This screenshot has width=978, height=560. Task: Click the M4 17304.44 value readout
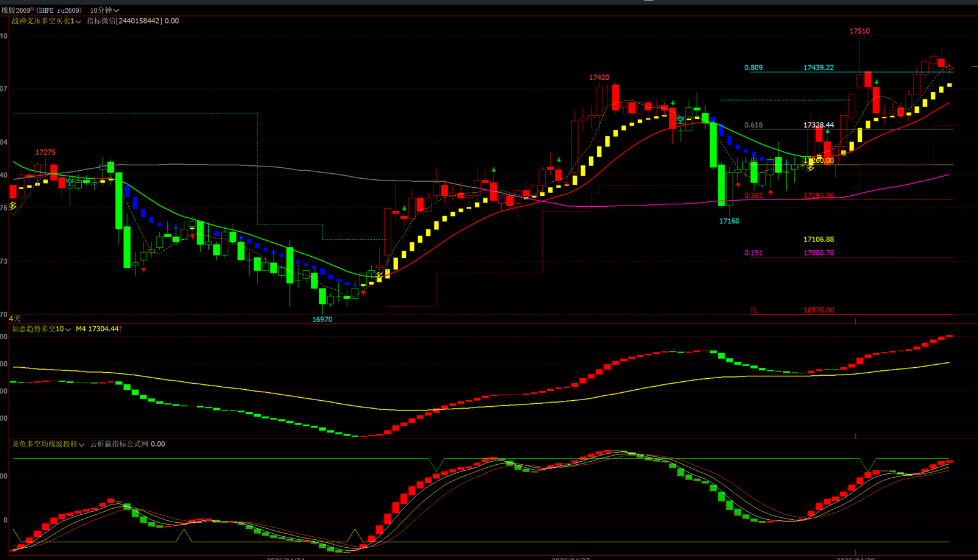click(98, 329)
